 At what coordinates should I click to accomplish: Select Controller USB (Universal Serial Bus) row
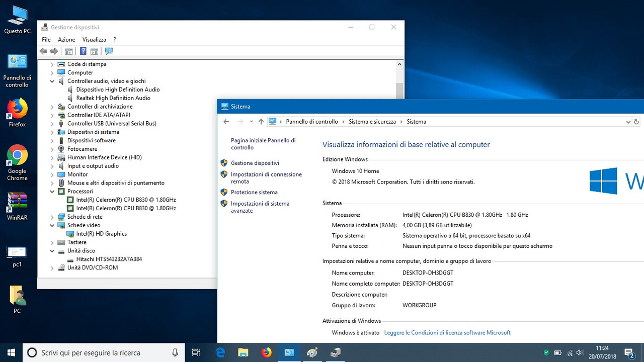[x=112, y=124]
